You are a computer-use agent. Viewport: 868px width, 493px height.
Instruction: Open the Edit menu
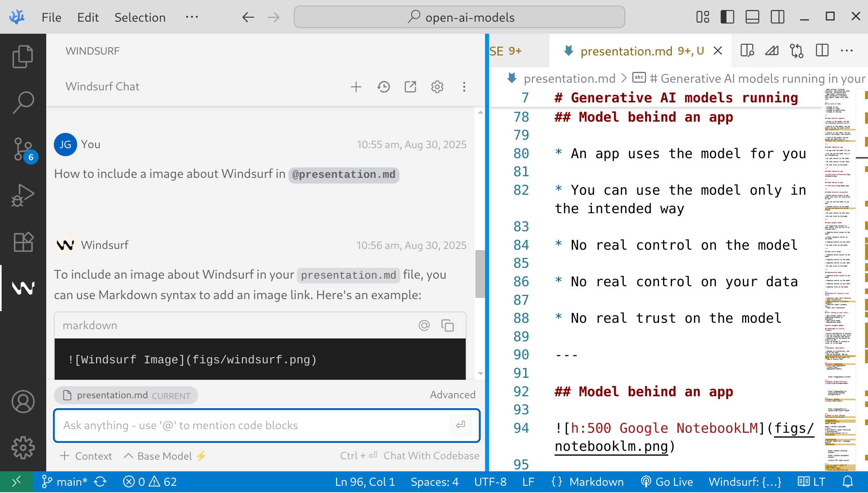pos(88,17)
